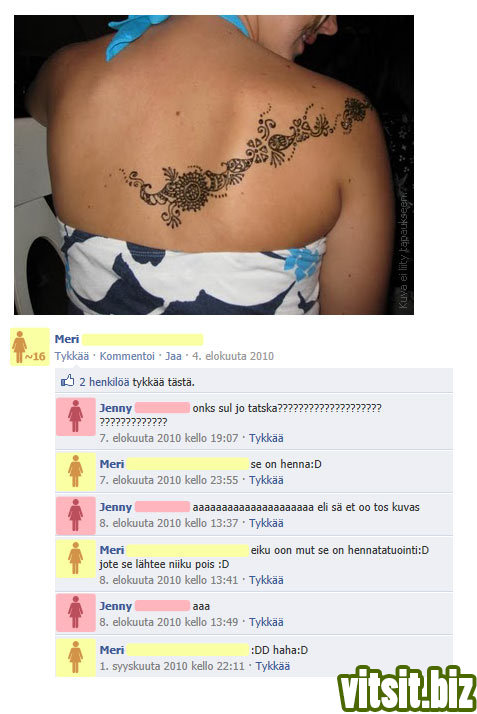
Task: Open Meri's avatar on hennatatuointi comment
Action: click(76, 558)
